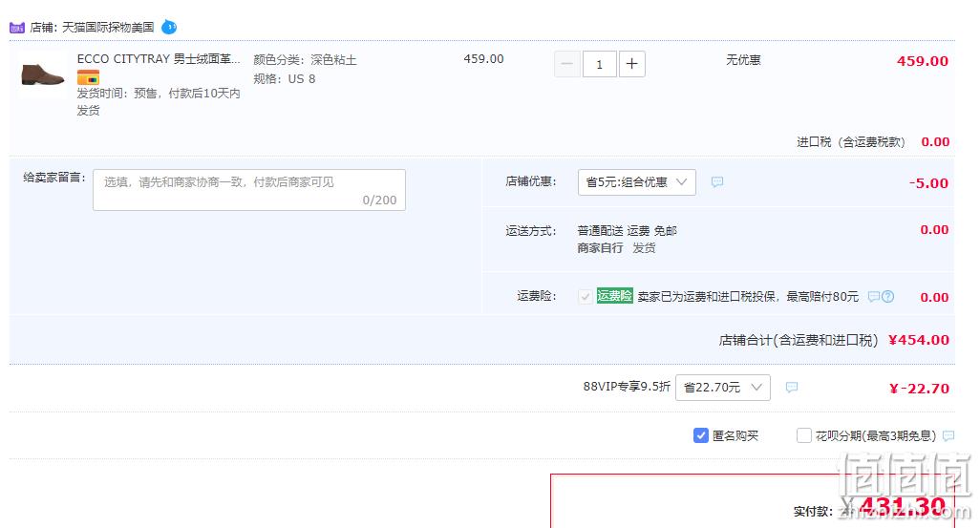Open the 88VIP discount dropdown 省22.70元
The image size is (980, 528).
[x=722, y=388]
